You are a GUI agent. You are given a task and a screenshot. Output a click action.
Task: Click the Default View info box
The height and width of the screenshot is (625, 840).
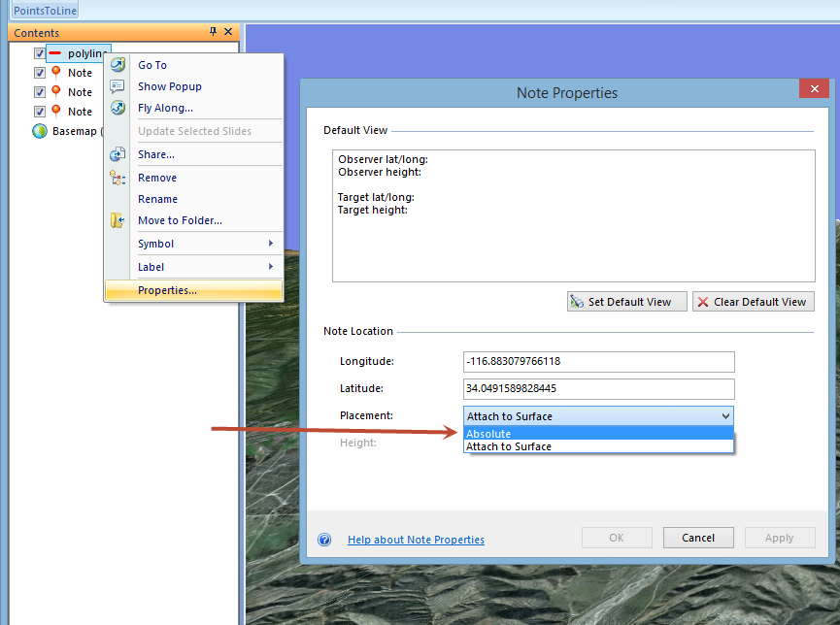point(573,215)
